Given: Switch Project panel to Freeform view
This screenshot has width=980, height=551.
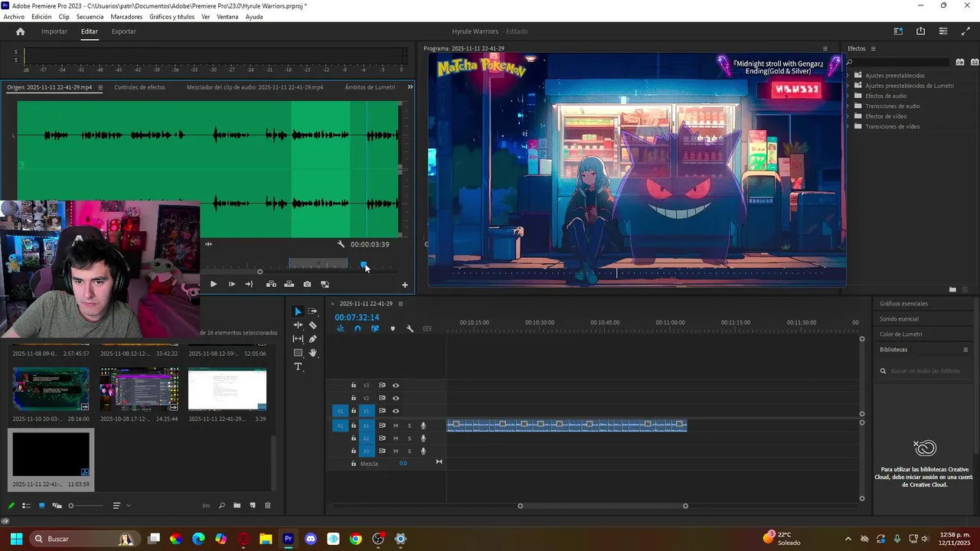Looking at the screenshot, I should [57, 506].
